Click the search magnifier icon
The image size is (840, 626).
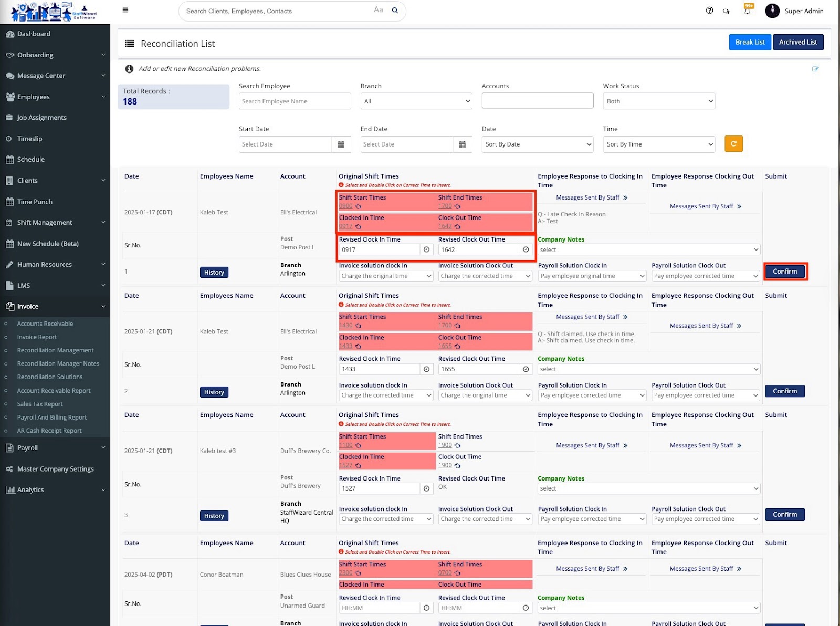click(x=395, y=11)
